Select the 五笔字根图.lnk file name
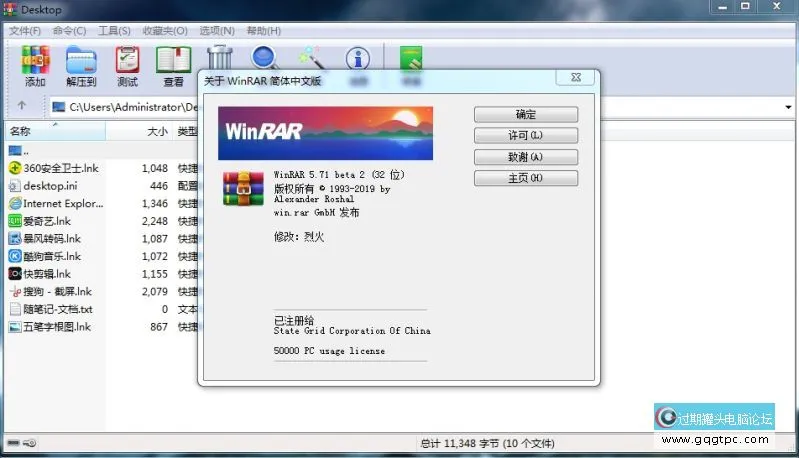Viewport: 799px width, 458px height. [x=57, y=327]
